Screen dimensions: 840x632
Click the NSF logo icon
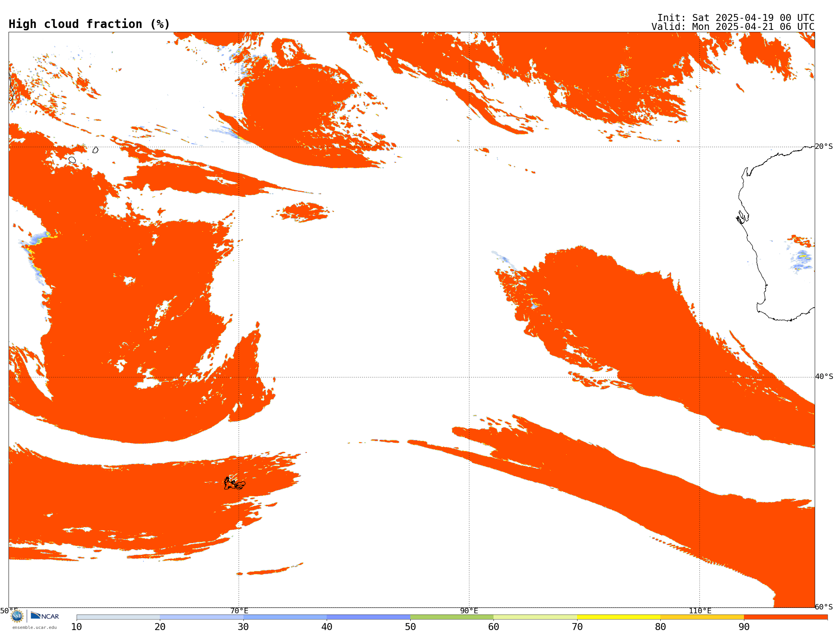[17, 616]
